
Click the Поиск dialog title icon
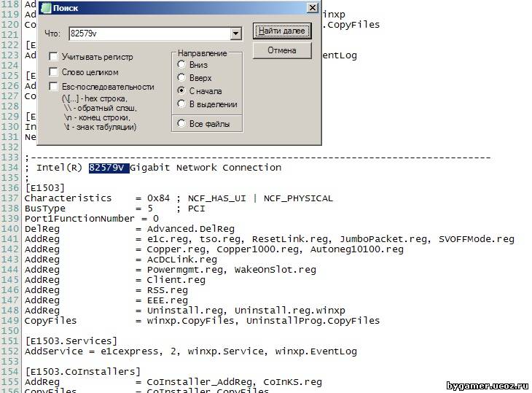(x=45, y=8)
